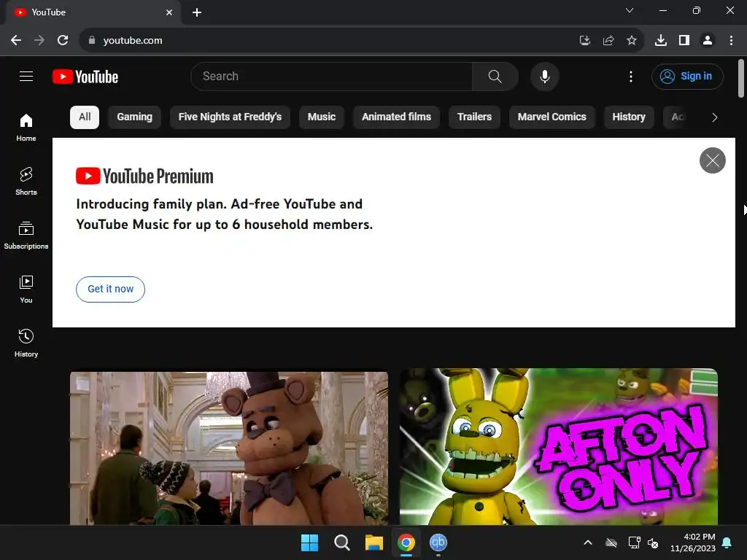Close the YouTube tab
Viewport: 747px width, 560px height.
tap(169, 12)
